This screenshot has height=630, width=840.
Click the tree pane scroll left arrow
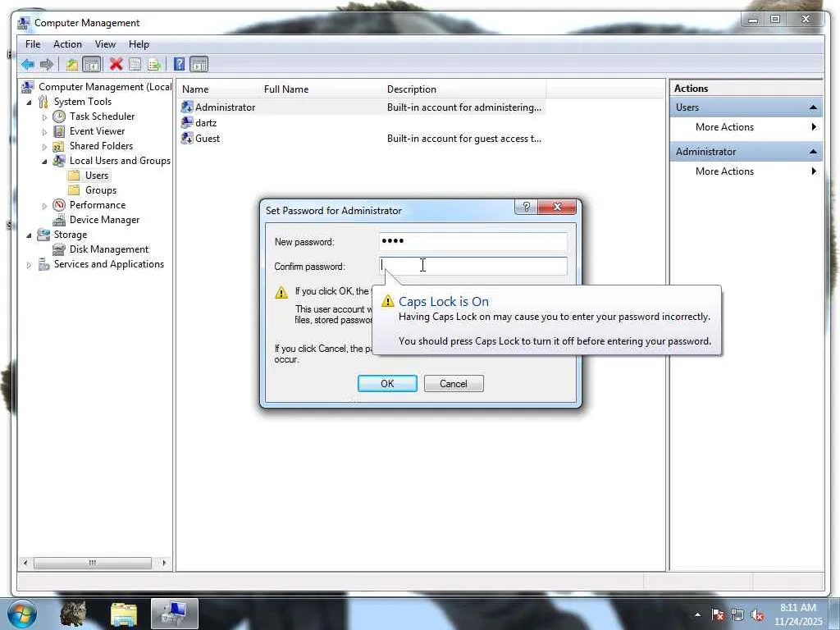click(25, 563)
